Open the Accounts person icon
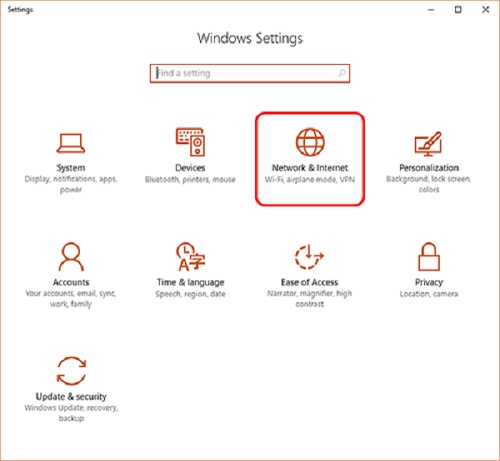 coord(71,256)
